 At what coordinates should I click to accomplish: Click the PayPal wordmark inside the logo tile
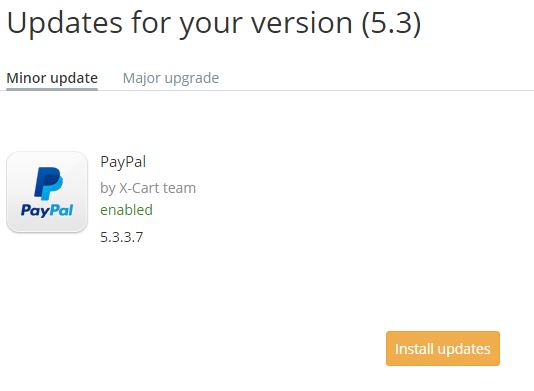[x=47, y=210]
